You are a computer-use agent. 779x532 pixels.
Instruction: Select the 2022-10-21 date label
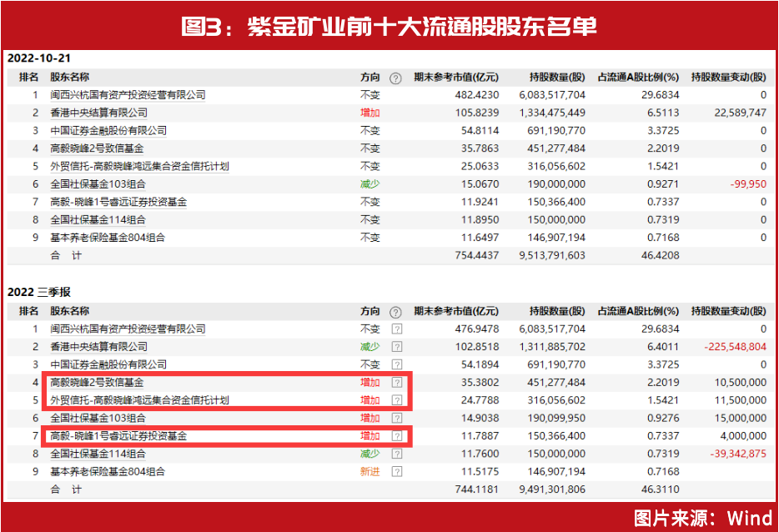click(39, 58)
